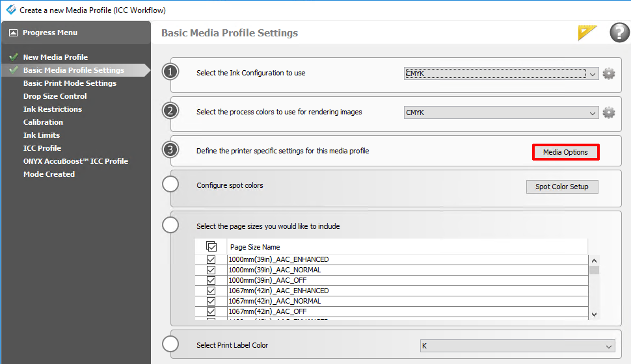Toggle 1067mm(42in)_AAC_NORMAL page size checkbox

(211, 301)
